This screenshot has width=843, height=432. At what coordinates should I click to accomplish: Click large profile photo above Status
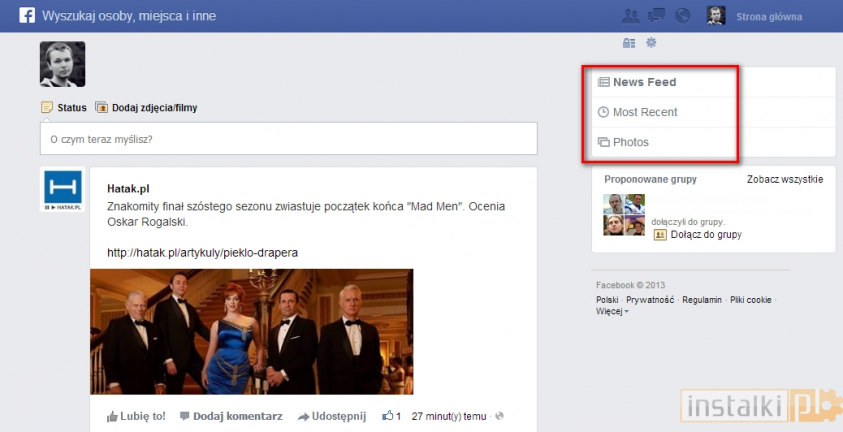coord(62,64)
